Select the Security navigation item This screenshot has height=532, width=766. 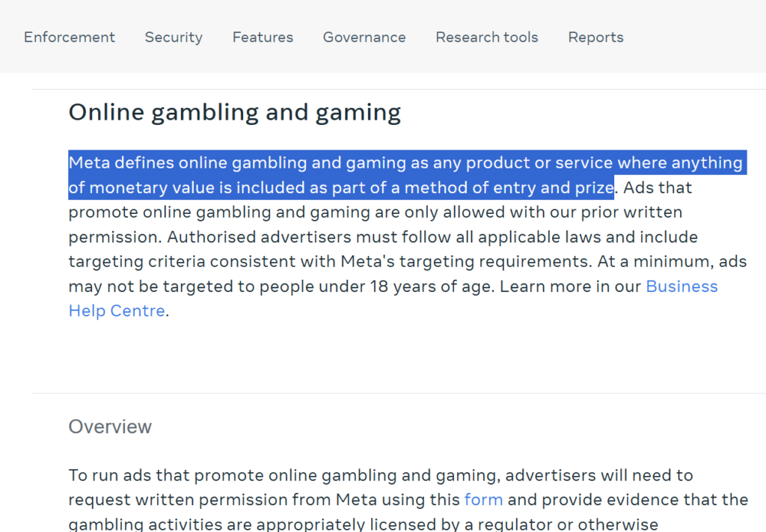pyautogui.click(x=174, y=37)
